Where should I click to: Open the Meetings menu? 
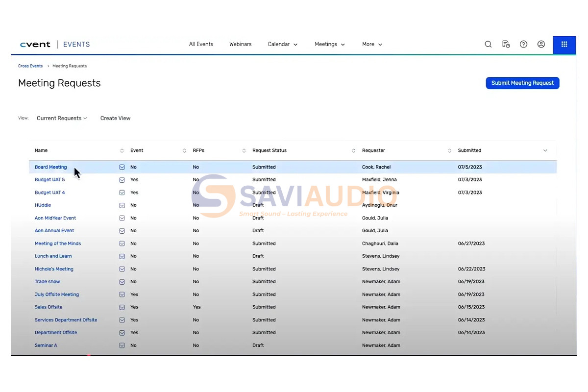(330, 44)
